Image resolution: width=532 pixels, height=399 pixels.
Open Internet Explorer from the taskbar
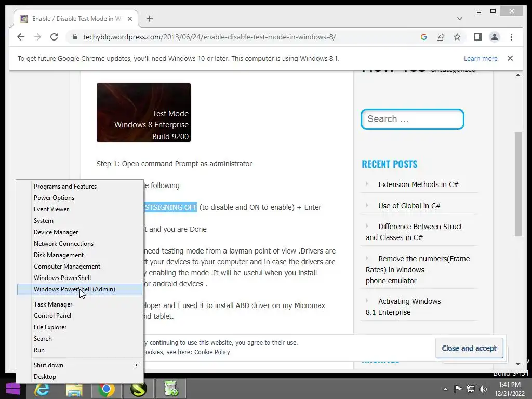coord(42,389)
